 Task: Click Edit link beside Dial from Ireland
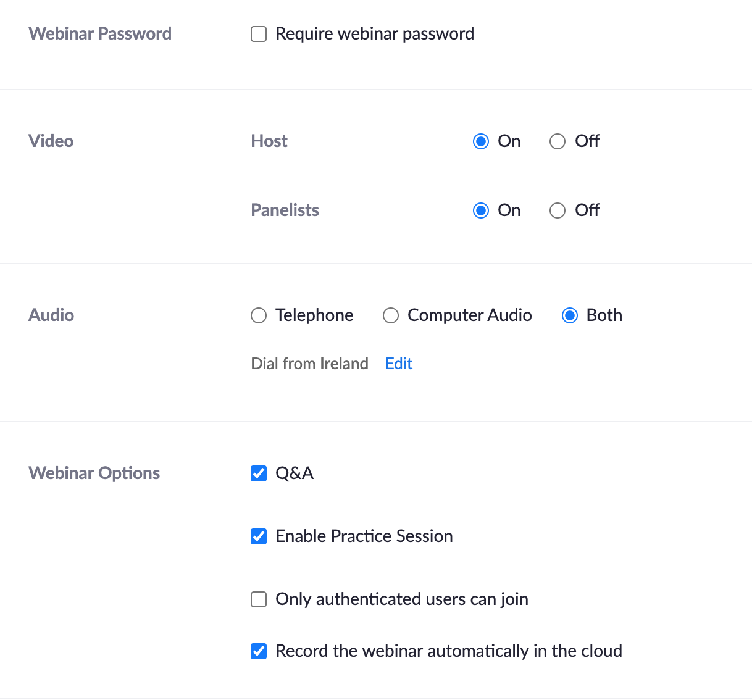(399, 364)
